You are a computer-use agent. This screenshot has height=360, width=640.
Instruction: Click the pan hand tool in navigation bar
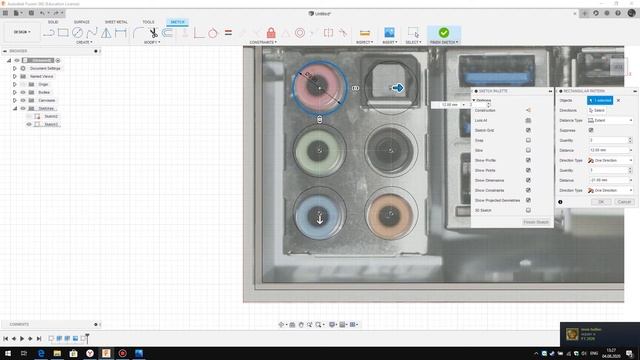coord(301,324)
